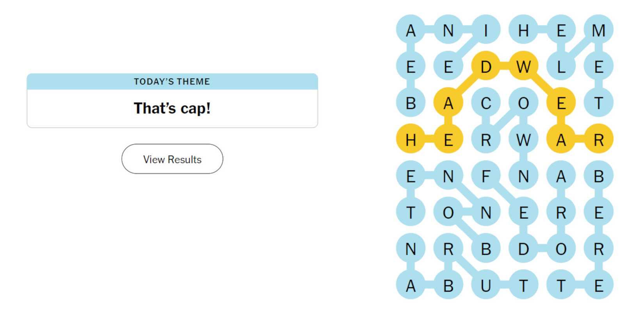The height and width of the screenshot is (322, 644).
Task: Select the T starting the sixth row
Action: click(410, 213)
